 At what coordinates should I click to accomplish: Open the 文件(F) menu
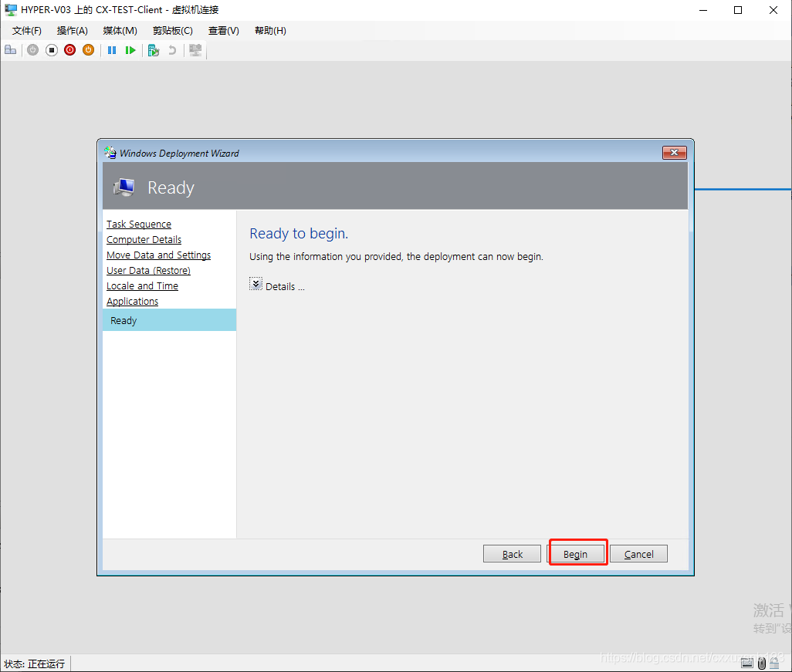click(x=27, y=31)
